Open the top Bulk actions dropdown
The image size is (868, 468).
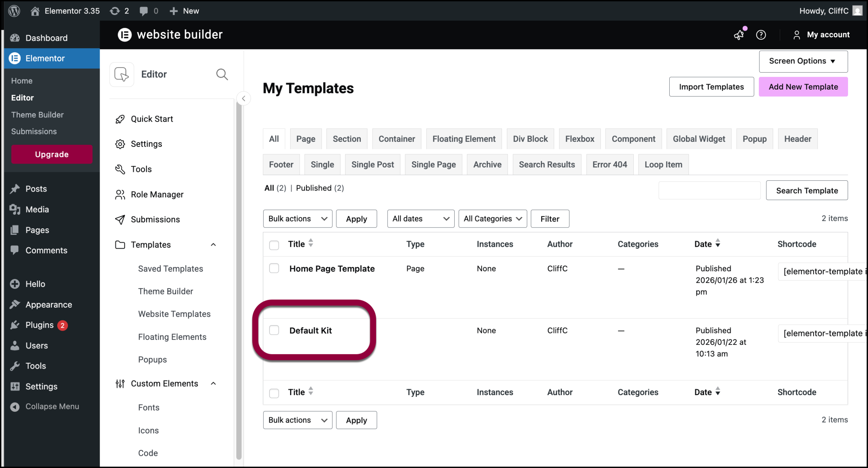(x=297, y=218)
